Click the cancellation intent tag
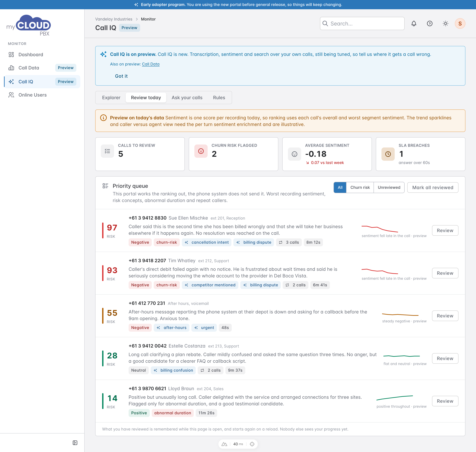The width and height of the screenshot is (476, 452). click(207, 242)
